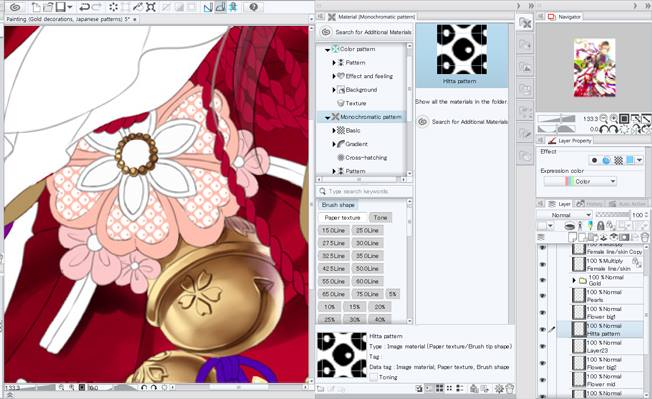
Task: Select the Paper texture tag tab
Action: point(342,218)
